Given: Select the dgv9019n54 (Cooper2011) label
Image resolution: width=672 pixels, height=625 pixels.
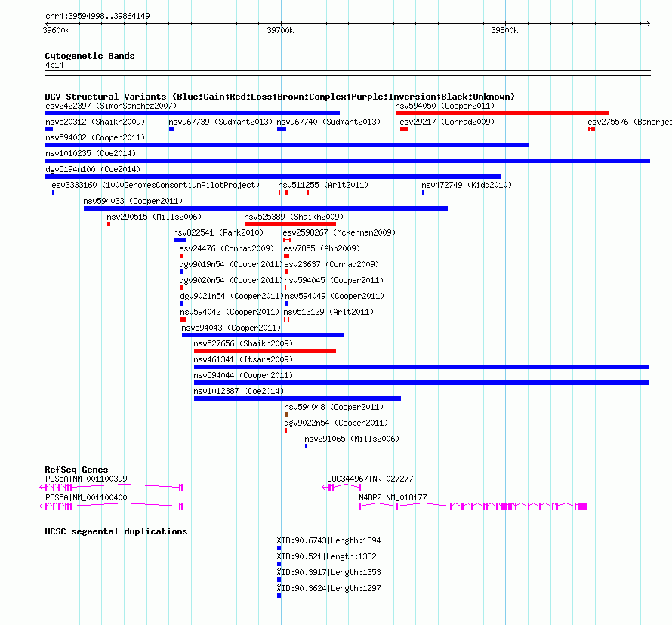Looking at the screenshot, I should (232, 264).
